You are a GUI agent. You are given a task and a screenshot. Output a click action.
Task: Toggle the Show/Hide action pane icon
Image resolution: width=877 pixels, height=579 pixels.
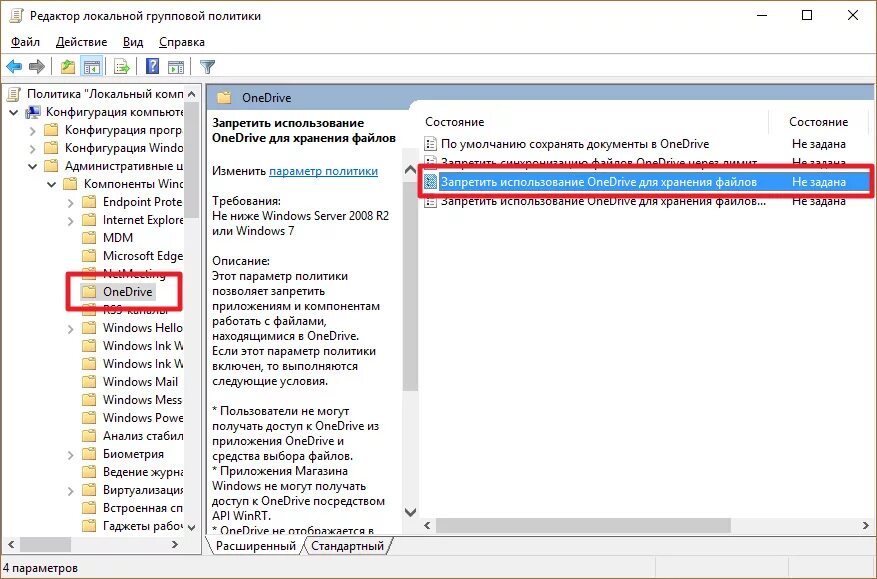(176, 67)
